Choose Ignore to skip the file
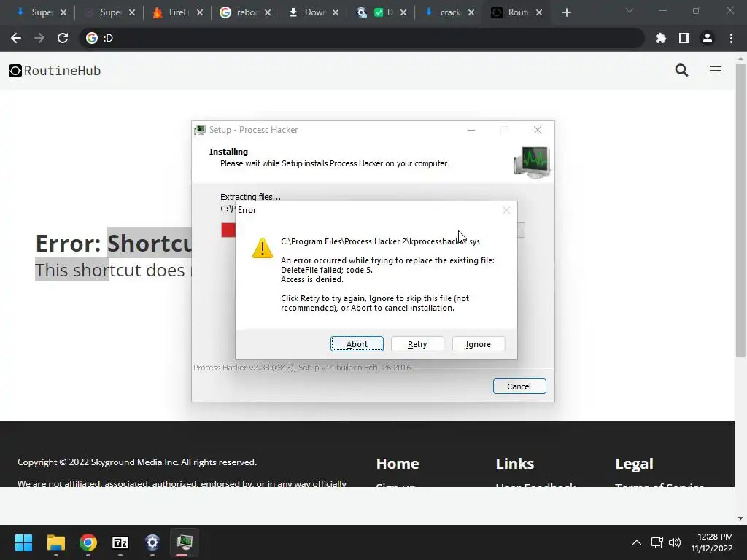 [479, 344]
